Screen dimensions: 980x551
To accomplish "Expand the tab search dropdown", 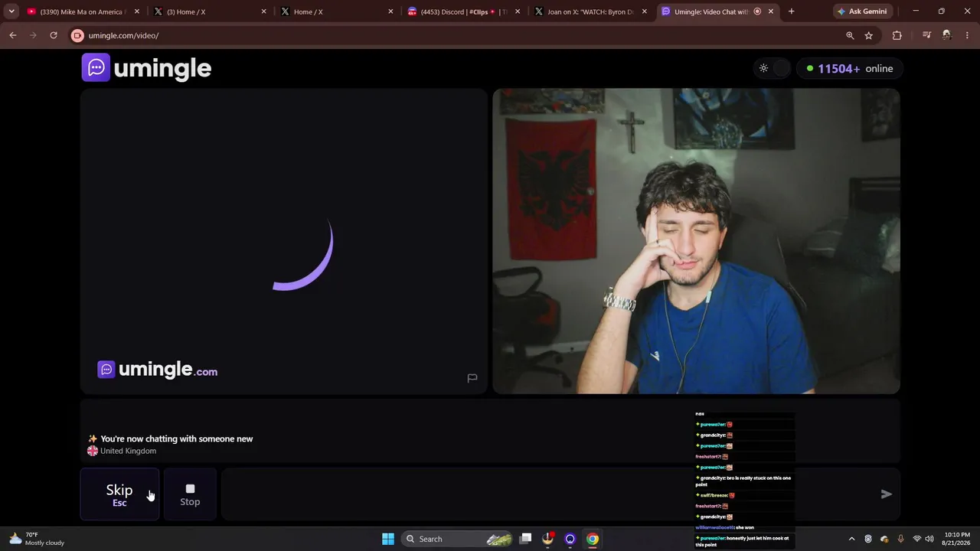I will (11, 11).
